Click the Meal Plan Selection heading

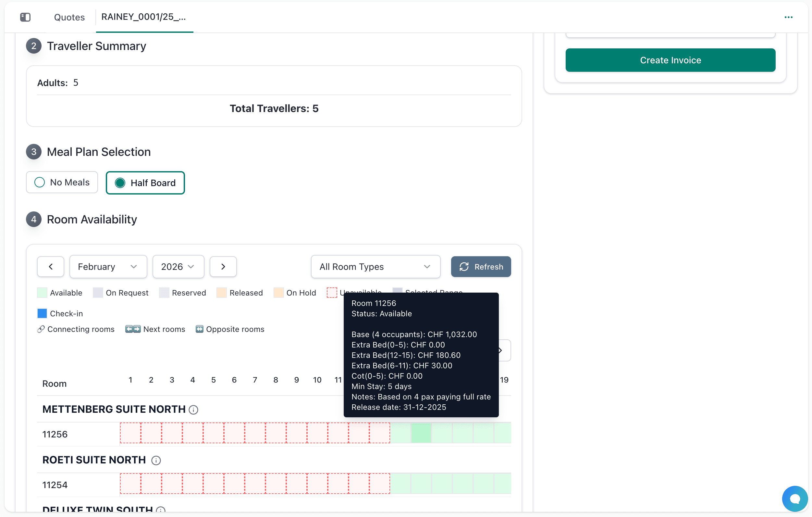coord(99,152)
